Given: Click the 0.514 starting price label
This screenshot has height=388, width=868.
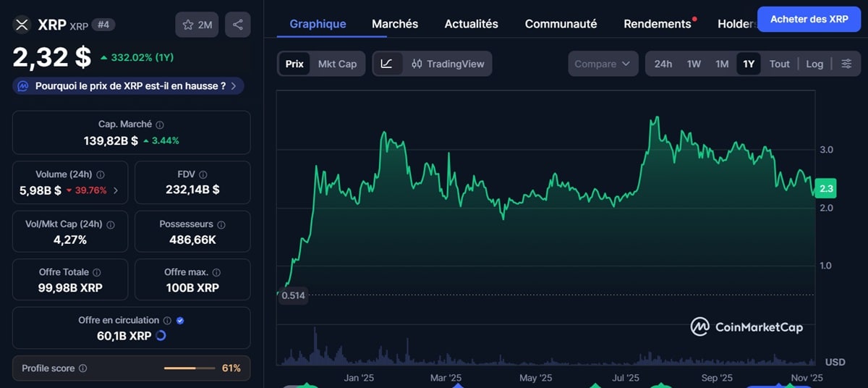Looking at the screenshot, I should [293, 295].
